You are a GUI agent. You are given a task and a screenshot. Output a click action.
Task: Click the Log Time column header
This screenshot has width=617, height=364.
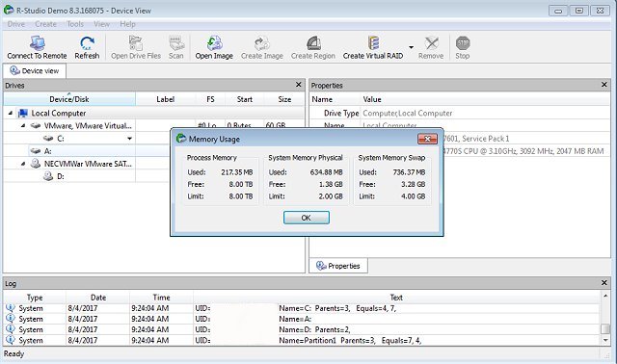(x=161, y=298)
